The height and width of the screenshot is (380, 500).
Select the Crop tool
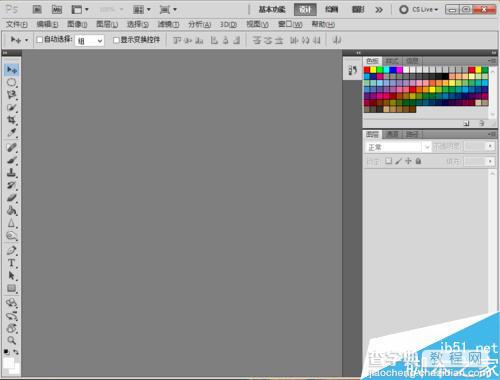pos(12,120)
